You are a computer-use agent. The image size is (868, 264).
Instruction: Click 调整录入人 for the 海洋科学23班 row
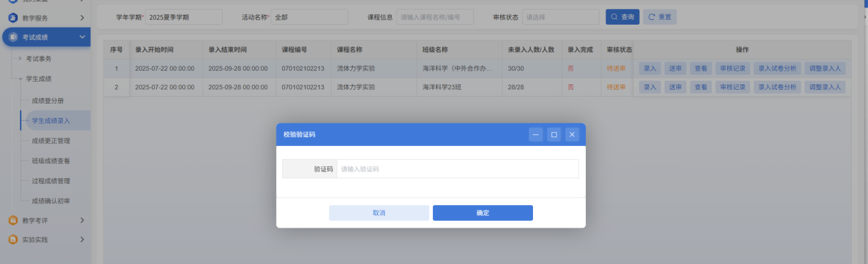click(825, 87)
